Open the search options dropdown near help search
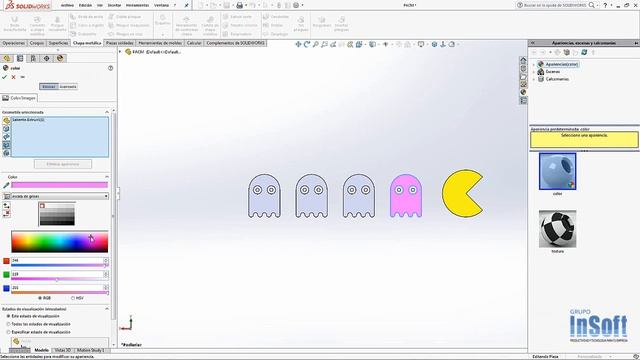The width and height of the screenshot is (640, 360). [598, 5]
